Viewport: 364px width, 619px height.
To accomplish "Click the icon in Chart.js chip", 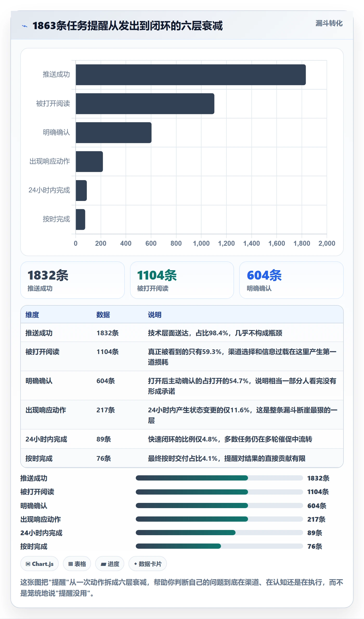I will pyautogui.click(x=28, y=564).
